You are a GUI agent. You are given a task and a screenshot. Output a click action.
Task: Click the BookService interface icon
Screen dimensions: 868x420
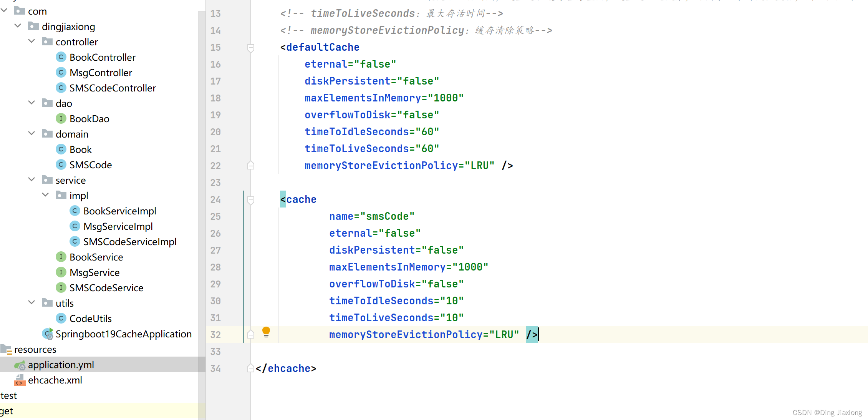click(61, 257)
